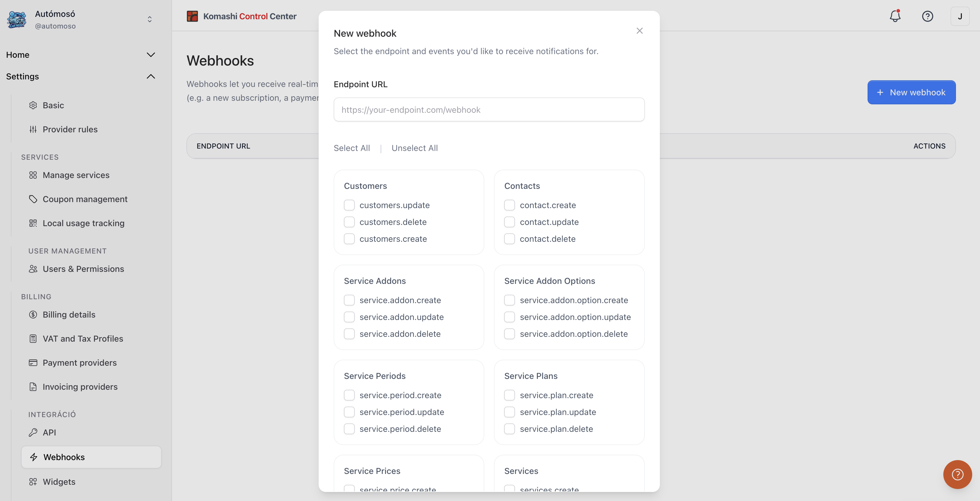Click the Billing details dollar icon
The width and height of the screenshot is (980, 501).
tap(33, 315)
